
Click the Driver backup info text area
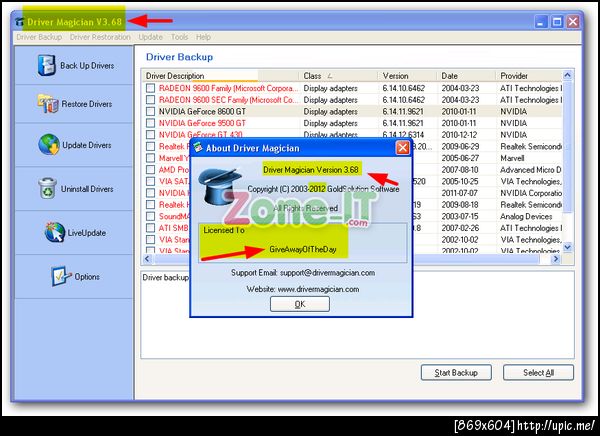(357, 315)
